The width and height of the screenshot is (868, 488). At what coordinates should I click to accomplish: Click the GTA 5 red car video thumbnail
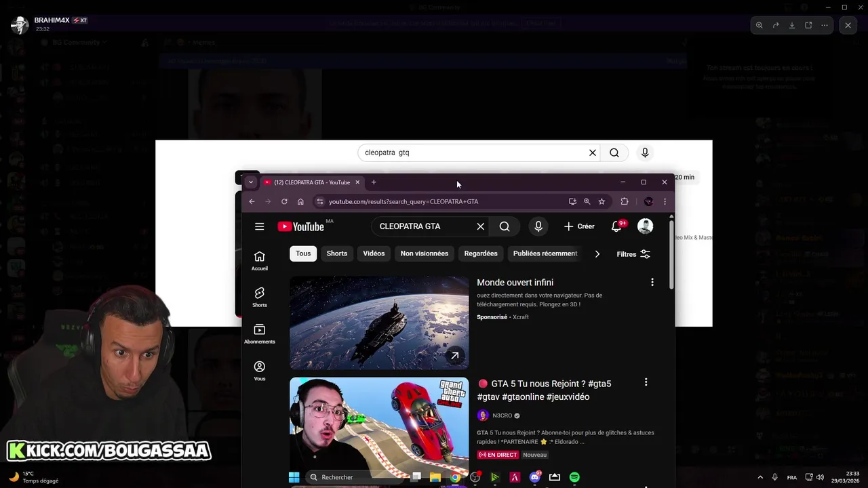(379, 428)
